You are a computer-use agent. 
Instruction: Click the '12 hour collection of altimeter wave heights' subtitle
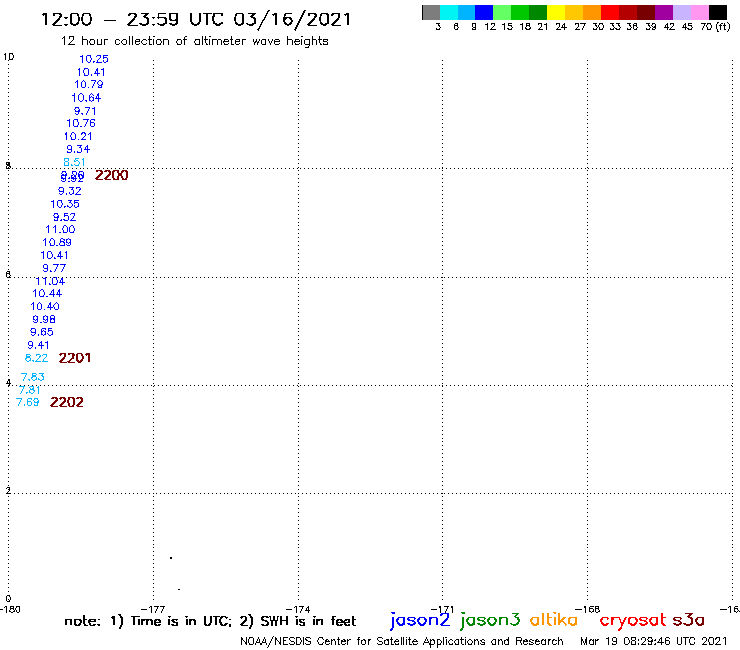tap(194, 41)
